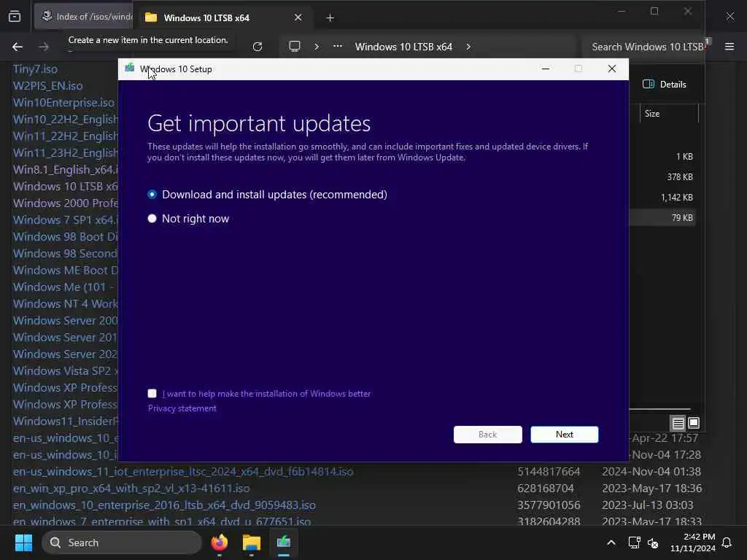Open the Windows Start menu
This screenshot has width=747, height=560.
tap(23, 542)
